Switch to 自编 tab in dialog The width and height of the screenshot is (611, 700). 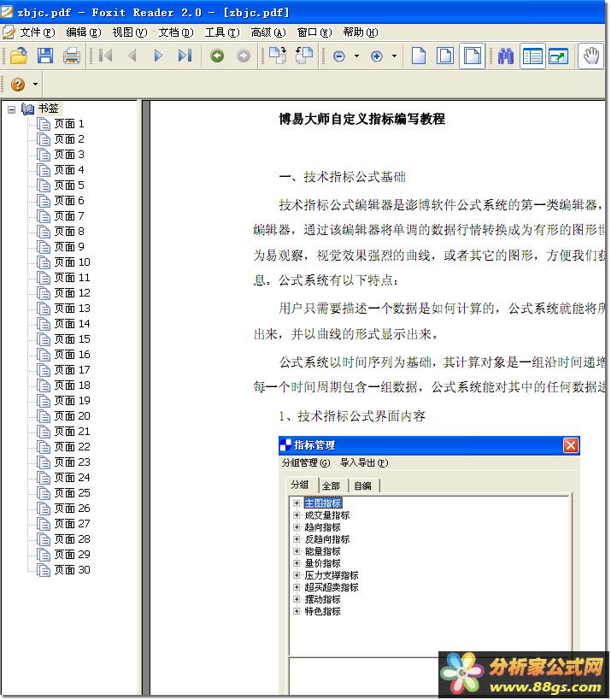[363, 485]
